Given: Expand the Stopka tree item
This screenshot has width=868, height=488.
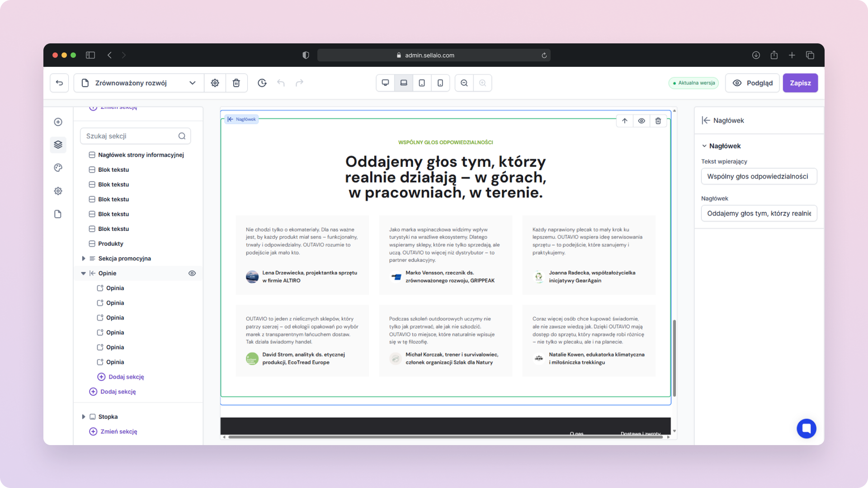Looking at the screenshot, I should 83,417.
